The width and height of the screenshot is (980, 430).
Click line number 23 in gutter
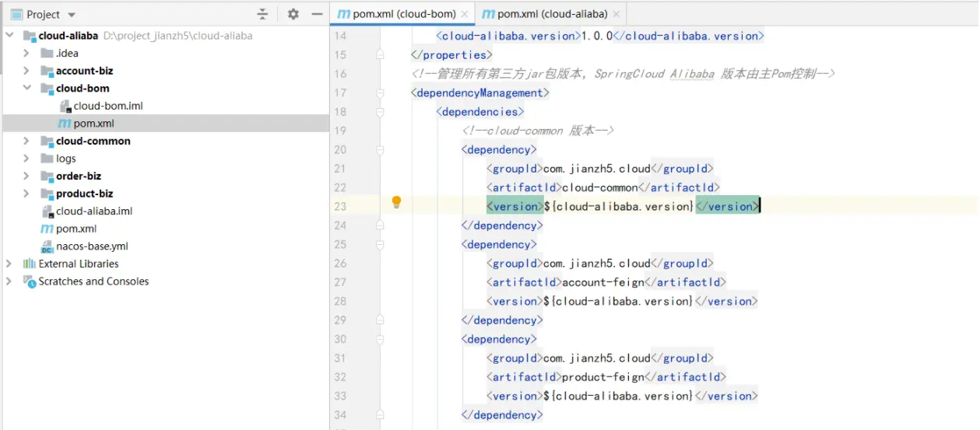click(340, 206)
